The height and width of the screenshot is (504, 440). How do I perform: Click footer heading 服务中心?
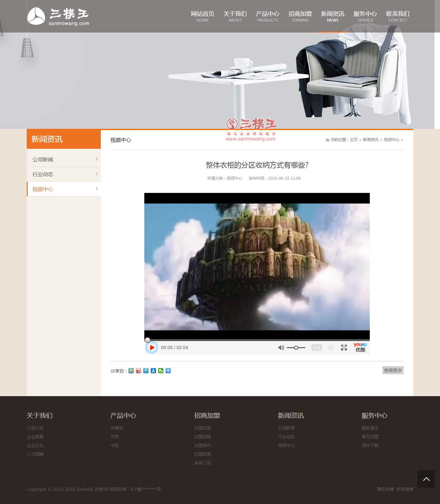click(375, 415)
